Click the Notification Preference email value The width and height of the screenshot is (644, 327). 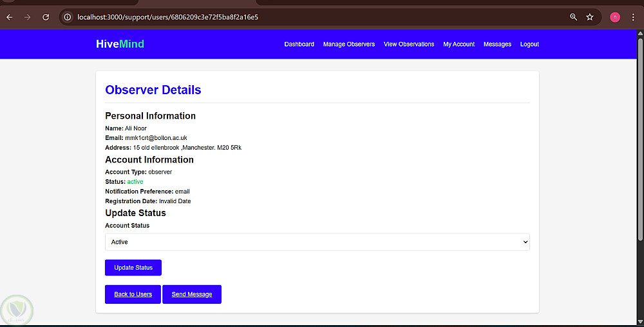pos(182,192)
